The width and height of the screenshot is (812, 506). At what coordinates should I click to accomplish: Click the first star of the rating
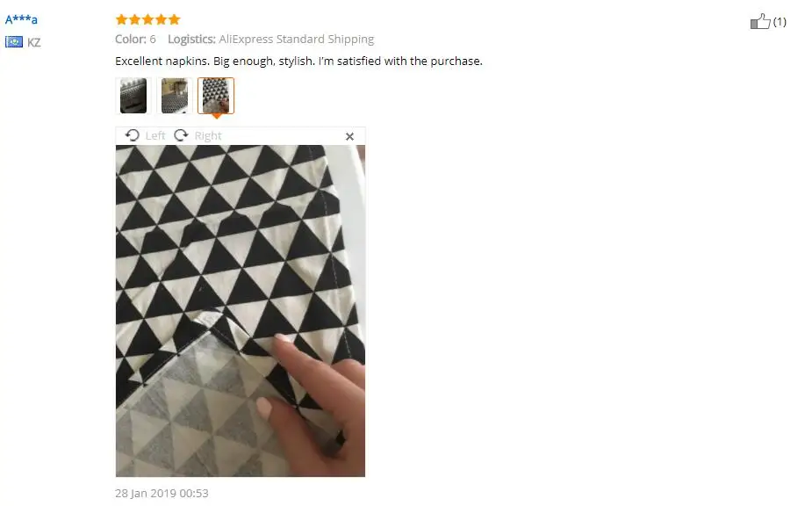click(x=121, y=19)
